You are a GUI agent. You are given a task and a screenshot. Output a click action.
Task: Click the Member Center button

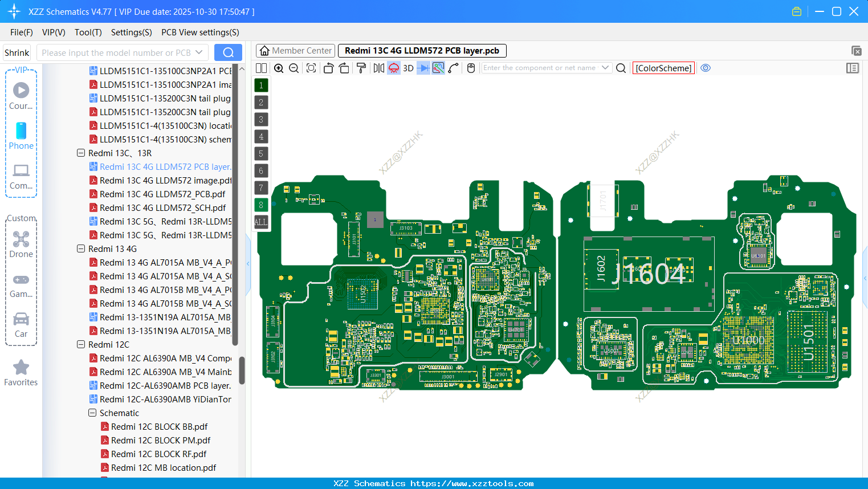pos(295,50)
